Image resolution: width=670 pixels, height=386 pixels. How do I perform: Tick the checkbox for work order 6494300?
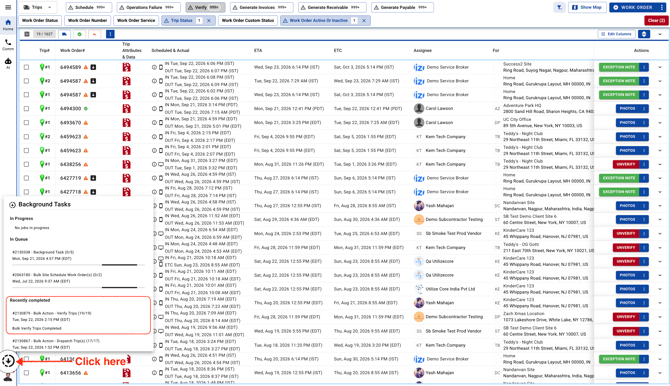[26, 109]
